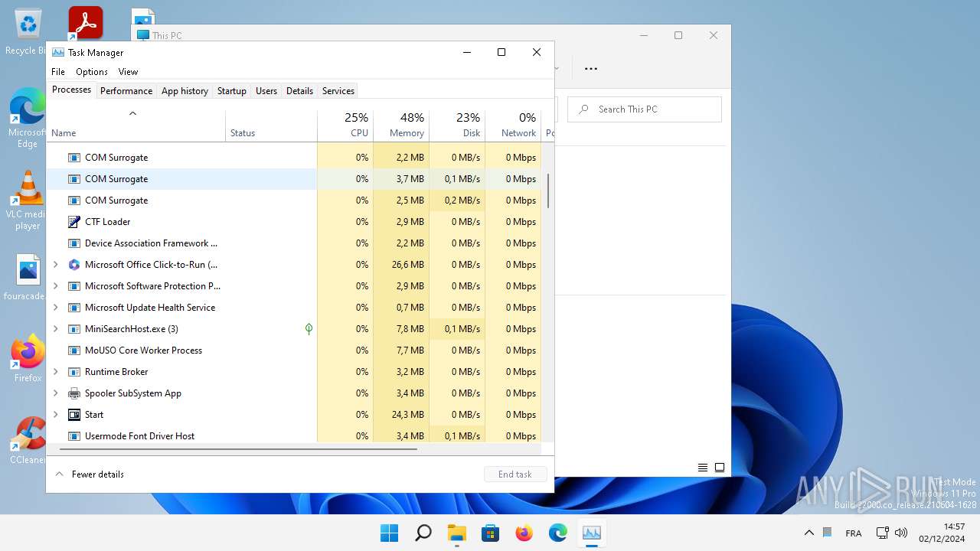The image size is (980, 551).
Task: Click the FRA language indicator
Action: [854, 533]
